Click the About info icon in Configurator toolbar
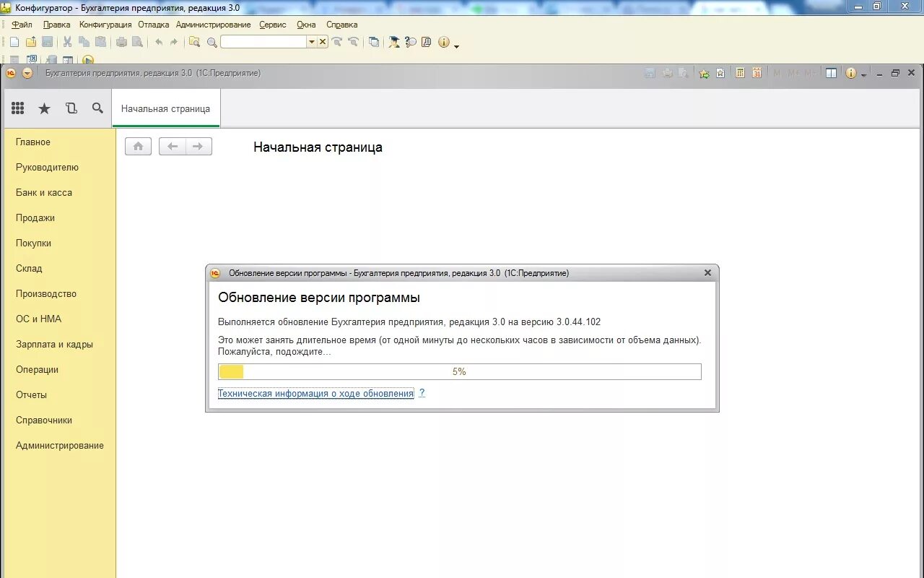924x578 pixels. tap(444, 42)
